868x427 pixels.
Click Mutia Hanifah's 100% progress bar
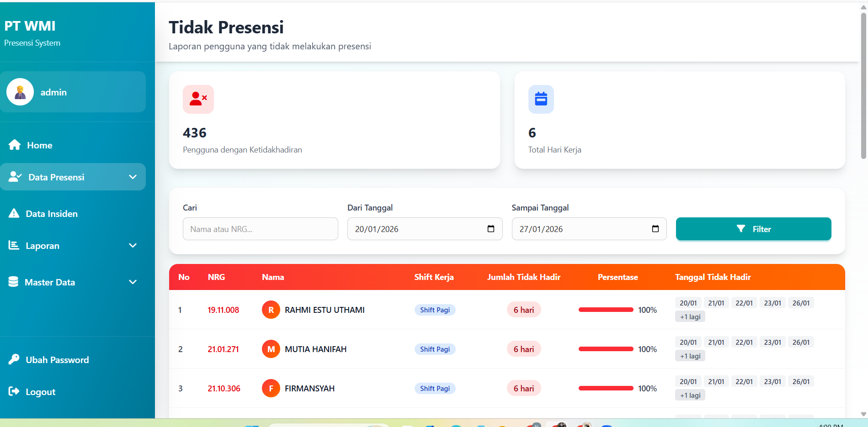(x=606, y=349)
